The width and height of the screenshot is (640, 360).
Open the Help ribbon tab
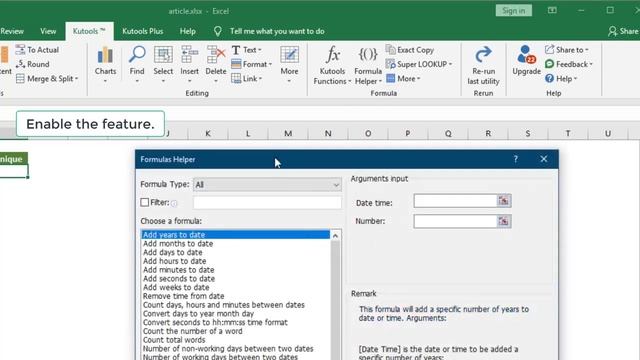[x=187, y=31]
